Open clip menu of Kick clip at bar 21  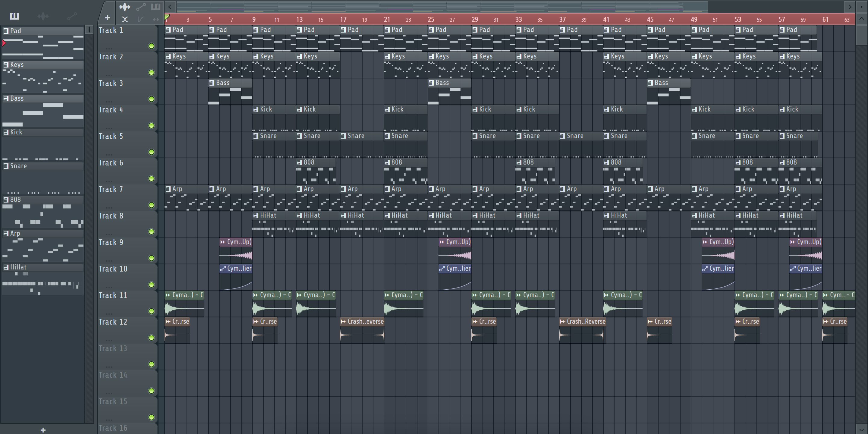point(387,109)
